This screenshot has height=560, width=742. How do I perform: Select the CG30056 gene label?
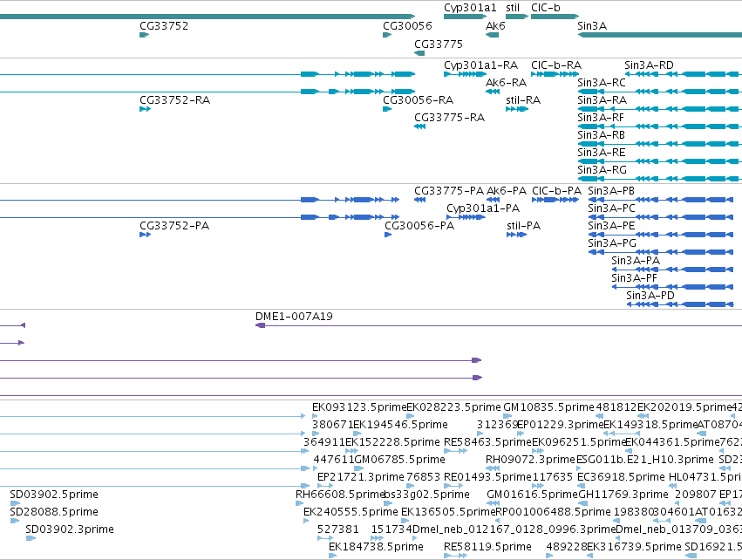407,26
